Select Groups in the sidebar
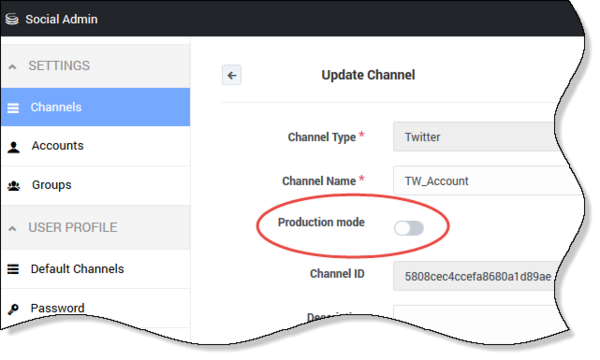Screen dimensions: 600x360 95,186
